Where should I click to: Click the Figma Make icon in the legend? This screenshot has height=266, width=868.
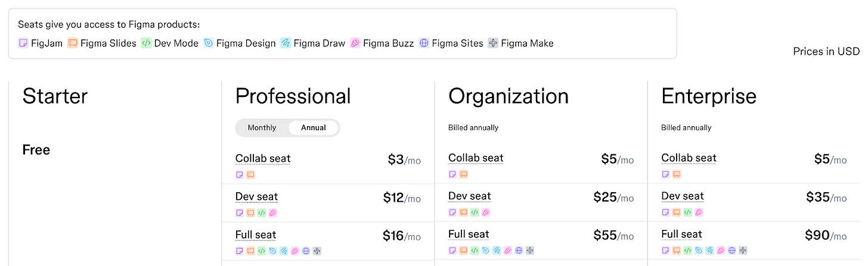pos(493,43)
